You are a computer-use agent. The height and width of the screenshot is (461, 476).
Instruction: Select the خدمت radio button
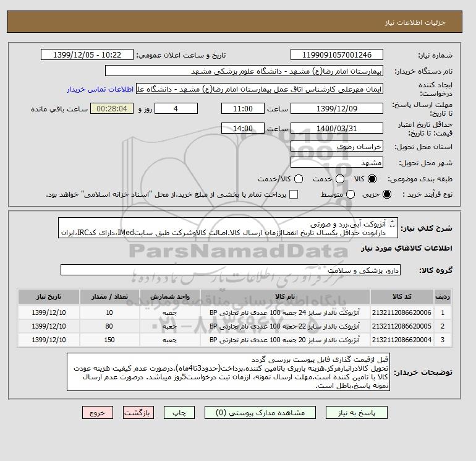click(x=340, y=179)
